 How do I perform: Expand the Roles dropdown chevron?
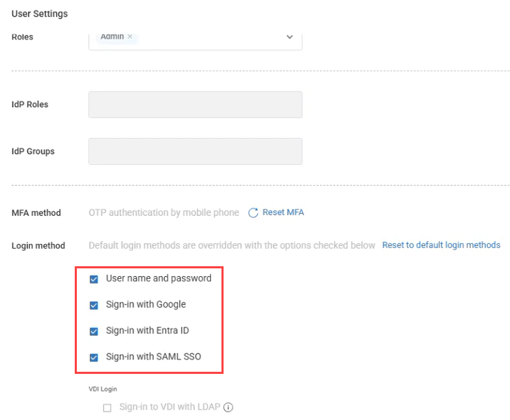point(289,37)
